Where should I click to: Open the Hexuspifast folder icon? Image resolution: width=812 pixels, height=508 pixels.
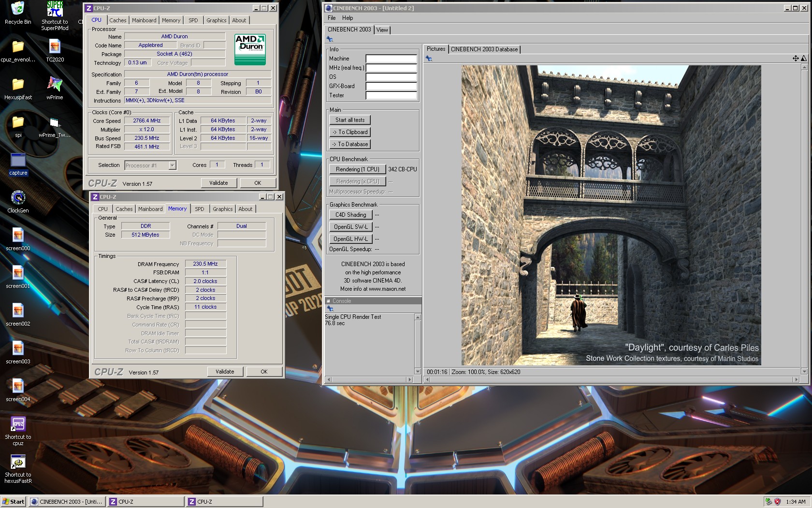[x=18, y=89]
